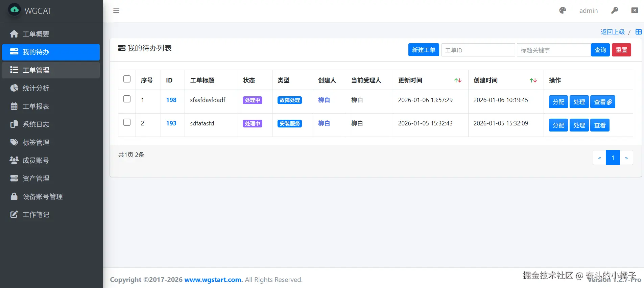
Task: Tick the select-all header checkbox
Action: point(127,79)
